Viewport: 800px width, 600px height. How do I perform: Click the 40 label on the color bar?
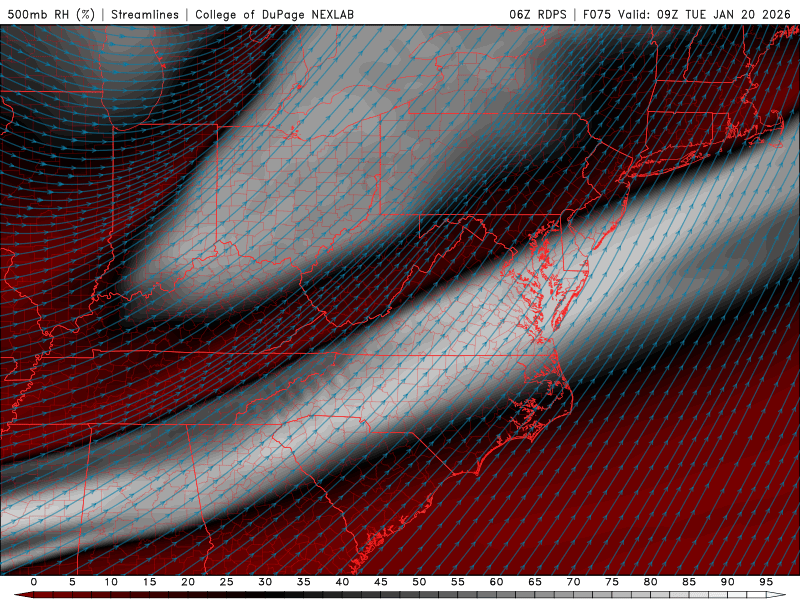point(342,582)
